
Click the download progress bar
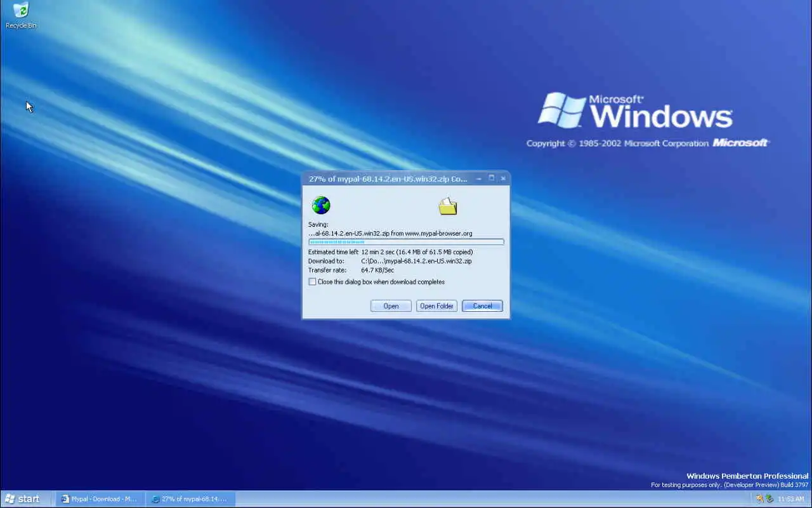tap(406, 242)
